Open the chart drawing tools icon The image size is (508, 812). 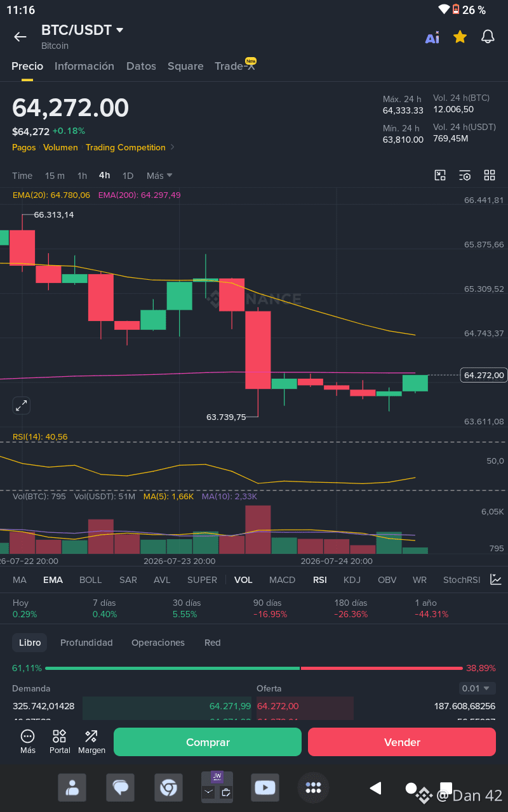pos(440,176)
